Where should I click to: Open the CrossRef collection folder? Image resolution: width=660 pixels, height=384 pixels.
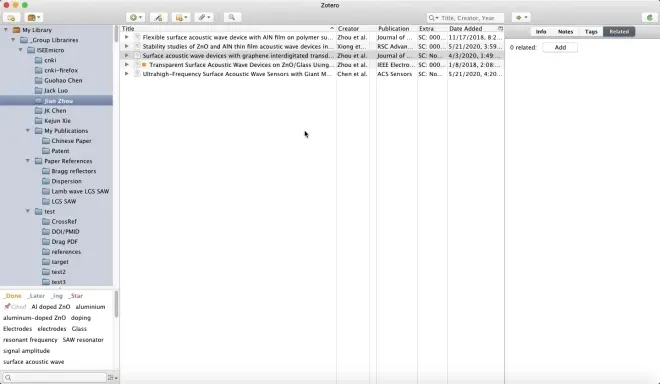tap(64, 221)
